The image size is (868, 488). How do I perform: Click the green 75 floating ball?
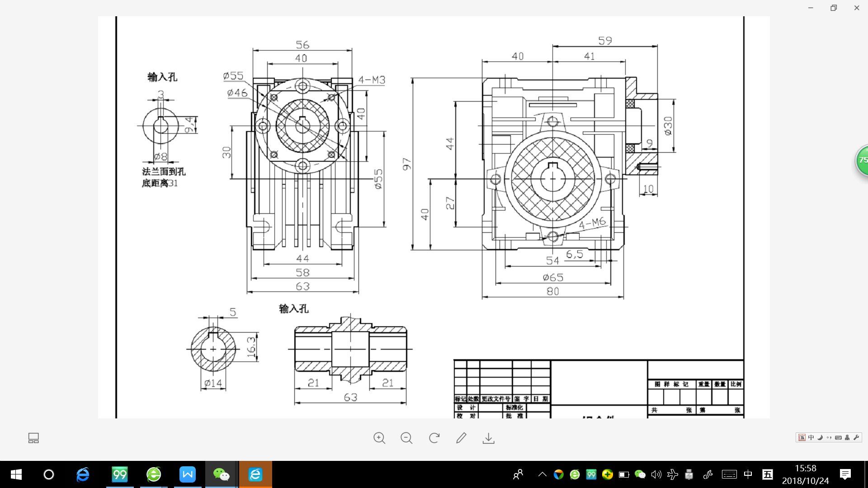[x=863, y=160]
